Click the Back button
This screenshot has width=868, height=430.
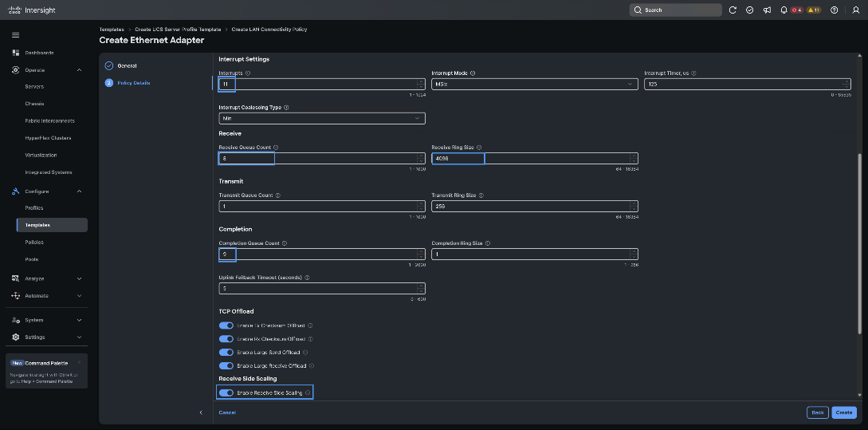tap(818, 412)
